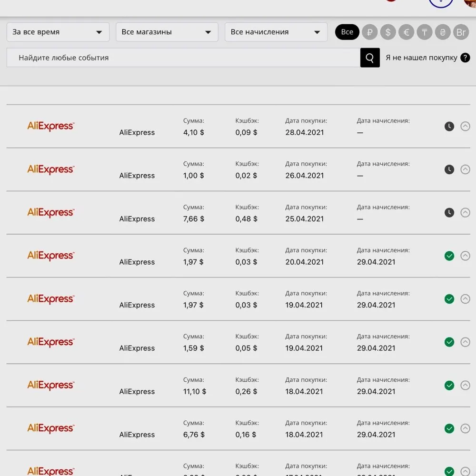Click green check icon for the 6,76 $ purchase
Screen dimensions: 476x476
pyautogui.click(x=449, y=428)
